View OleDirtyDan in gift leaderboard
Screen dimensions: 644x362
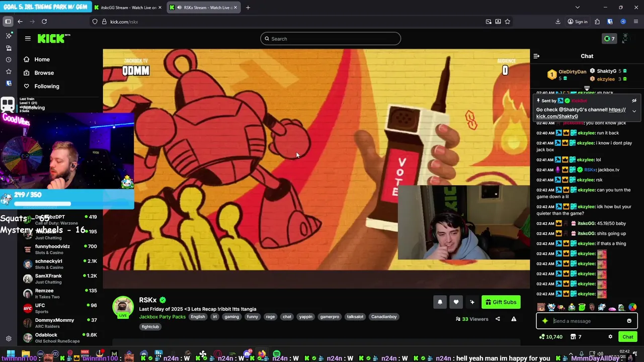coord(567,74)
